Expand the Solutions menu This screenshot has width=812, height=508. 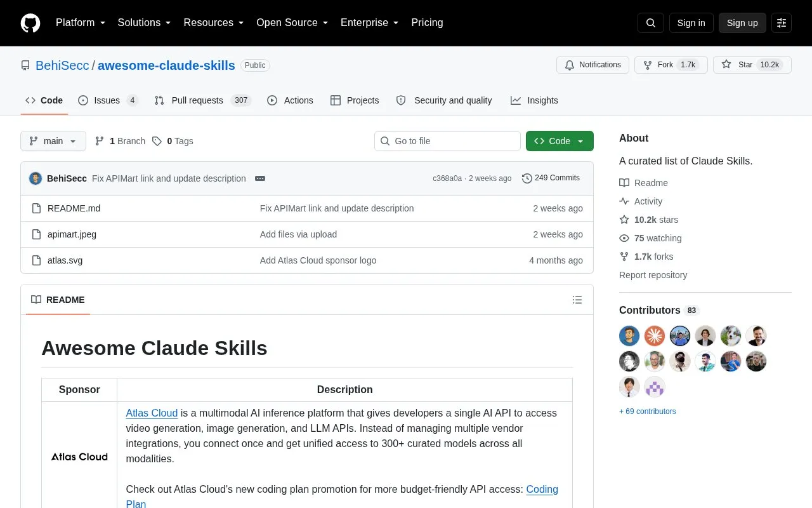[x=145, y=23]
